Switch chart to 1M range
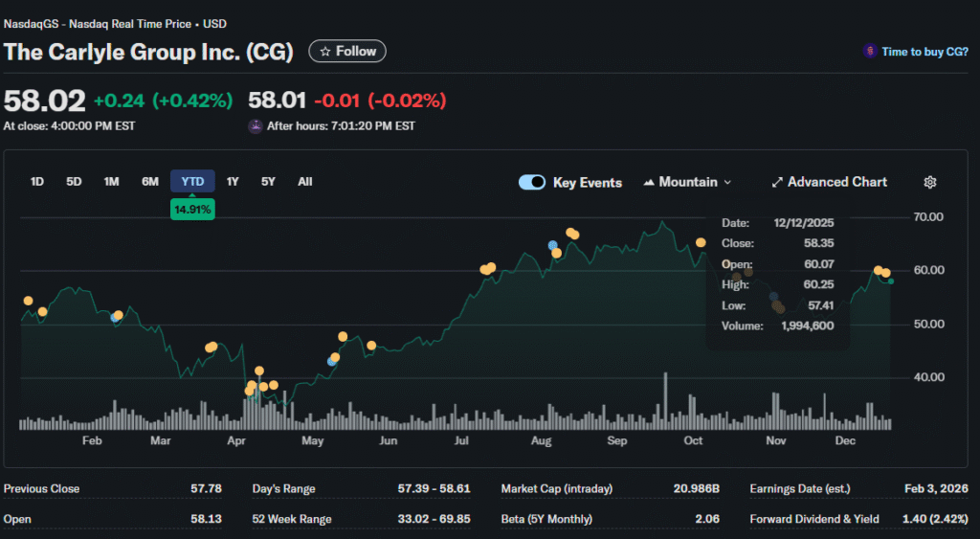The height and width of the screenshot is (539, 980). [x=111, y=182]
